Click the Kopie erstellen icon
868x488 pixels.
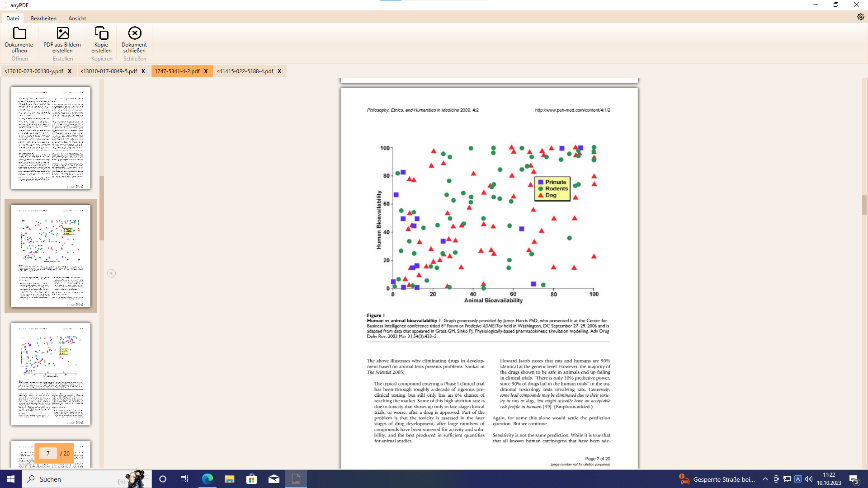(x=101, y=33)
